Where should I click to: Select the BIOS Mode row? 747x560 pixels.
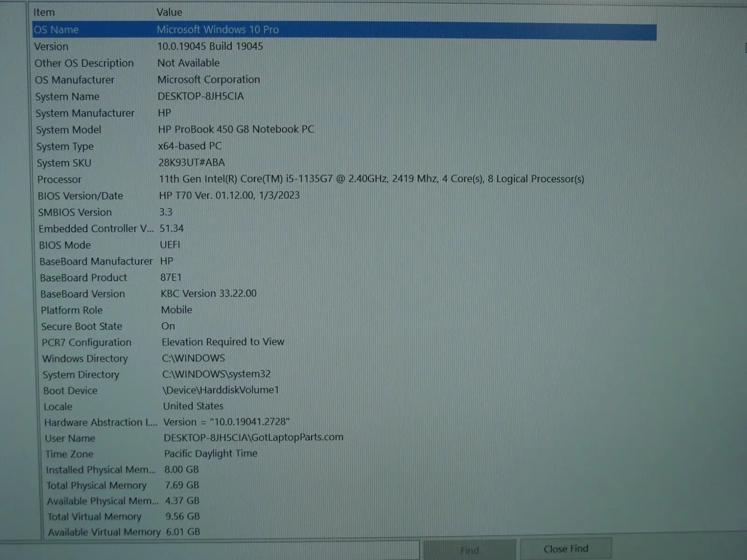65,245
